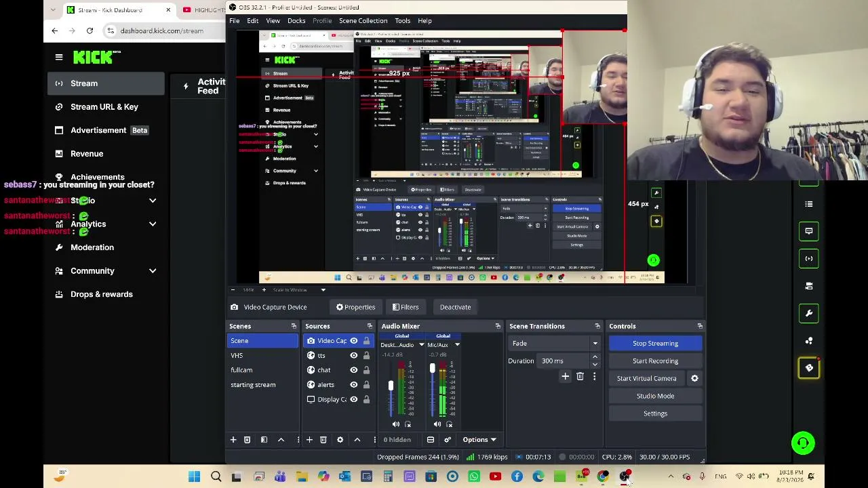This screenshot has height=488, width=868.
Task: Expand the Community section in Kick sidebar
Action: (x=153, y=271)
